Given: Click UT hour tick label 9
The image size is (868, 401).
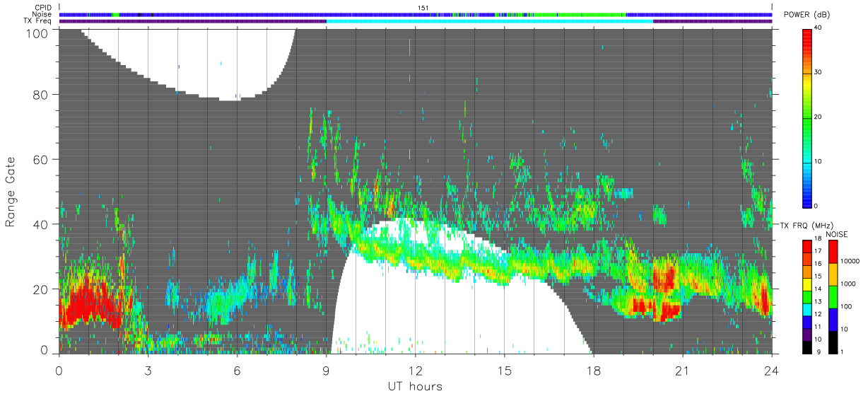Looking at the screenshot, I should pos(326,371).
